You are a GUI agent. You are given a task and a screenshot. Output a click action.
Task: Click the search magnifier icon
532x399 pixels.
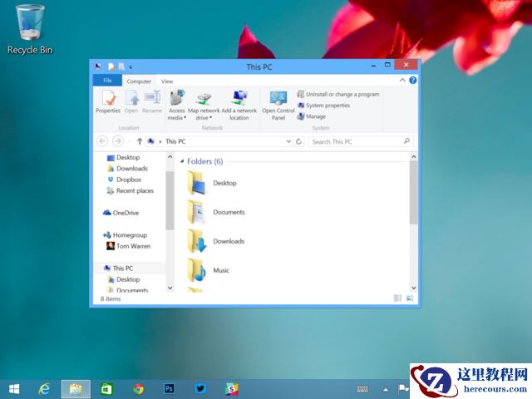406,141
